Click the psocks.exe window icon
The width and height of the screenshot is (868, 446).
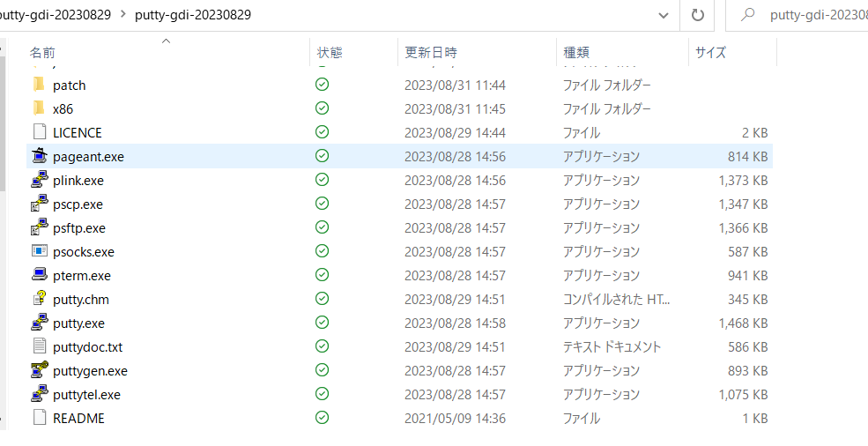point(40,251)
